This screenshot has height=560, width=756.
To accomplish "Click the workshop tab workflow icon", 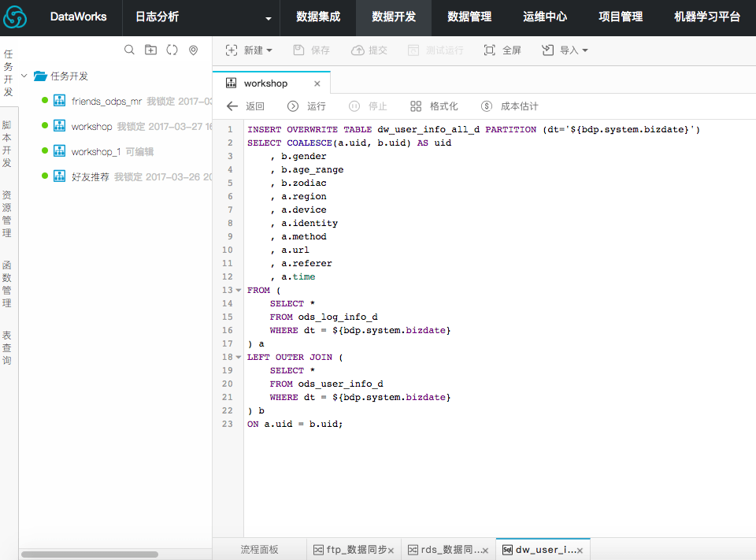I will click(x=232, y=83).
